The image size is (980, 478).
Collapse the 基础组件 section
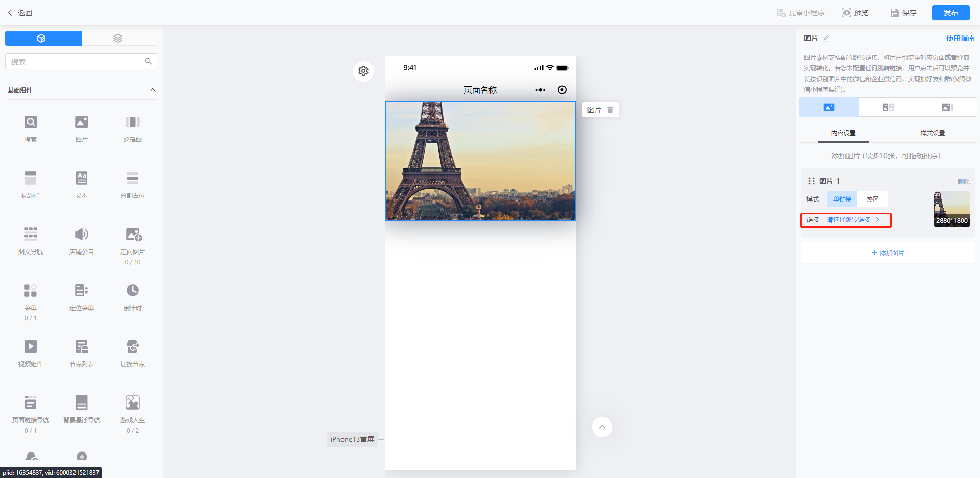click(152, 90)
